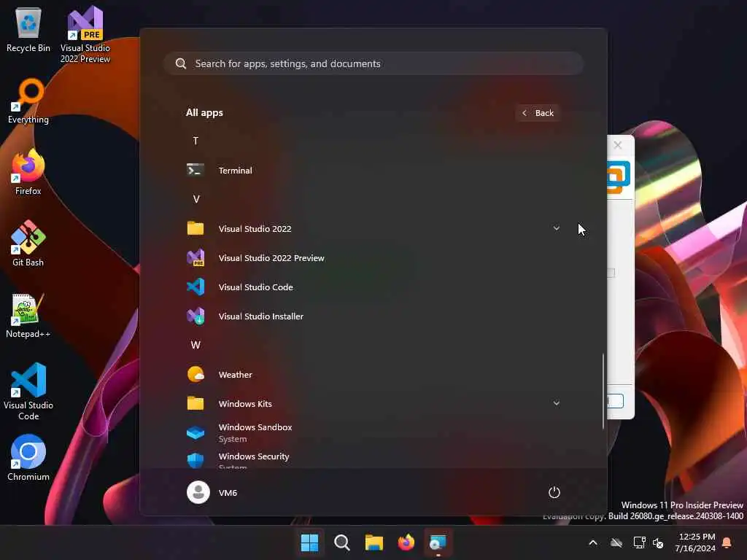This screenshot has width=747, height=560.
Task: Select the Everything desktop shortcut
Action: pos(28,101)
